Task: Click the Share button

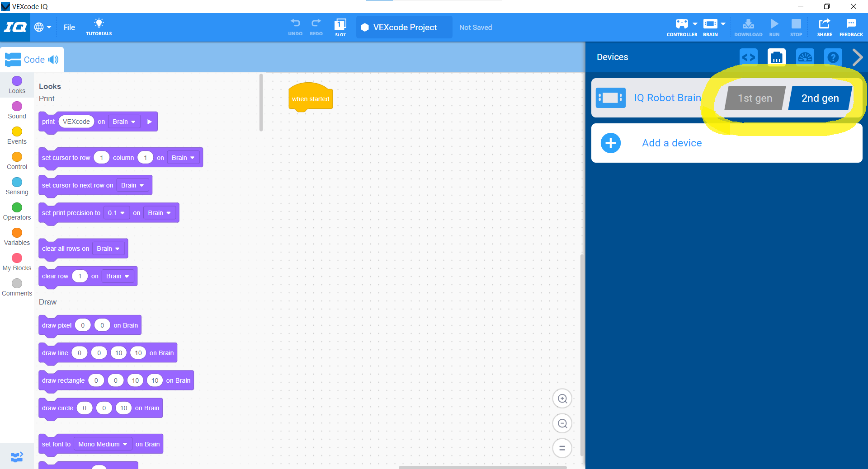Action: coord(824,26)
